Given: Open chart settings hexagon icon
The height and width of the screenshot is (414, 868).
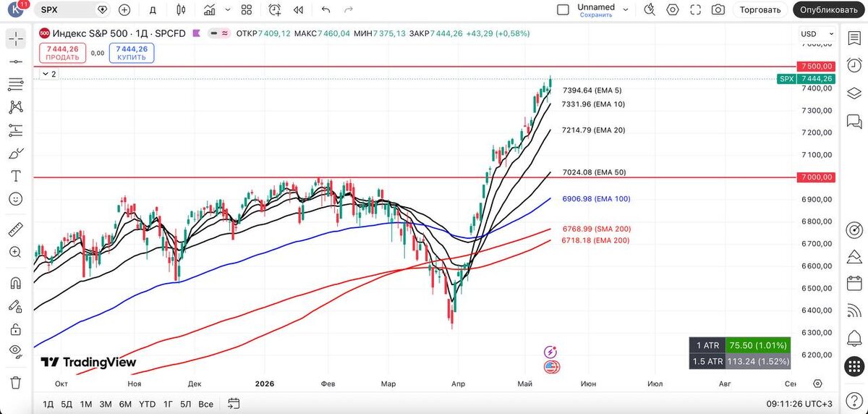Looking at the screenshot, I should point(673,9).
